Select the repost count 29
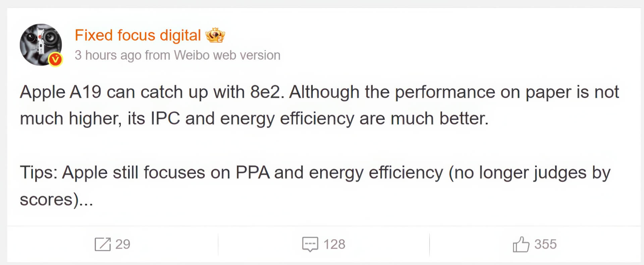The image size is (644, 265). click(x=123, y=244)
